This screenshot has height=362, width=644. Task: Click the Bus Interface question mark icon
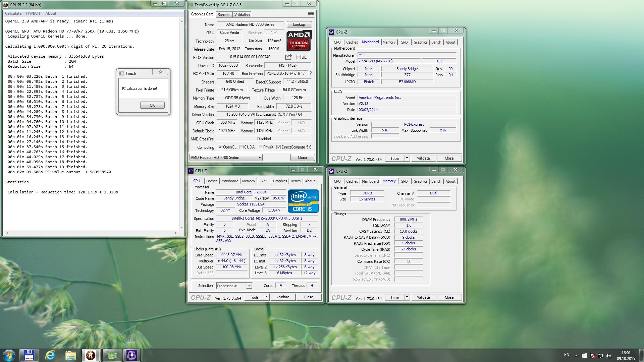[310, 73]
